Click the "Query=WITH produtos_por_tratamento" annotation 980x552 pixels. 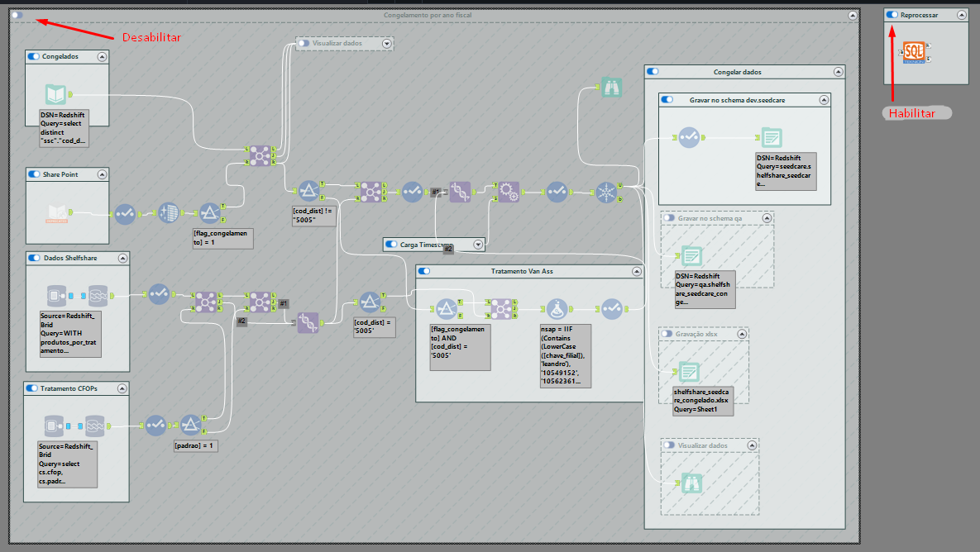click(x=69, y=334)
